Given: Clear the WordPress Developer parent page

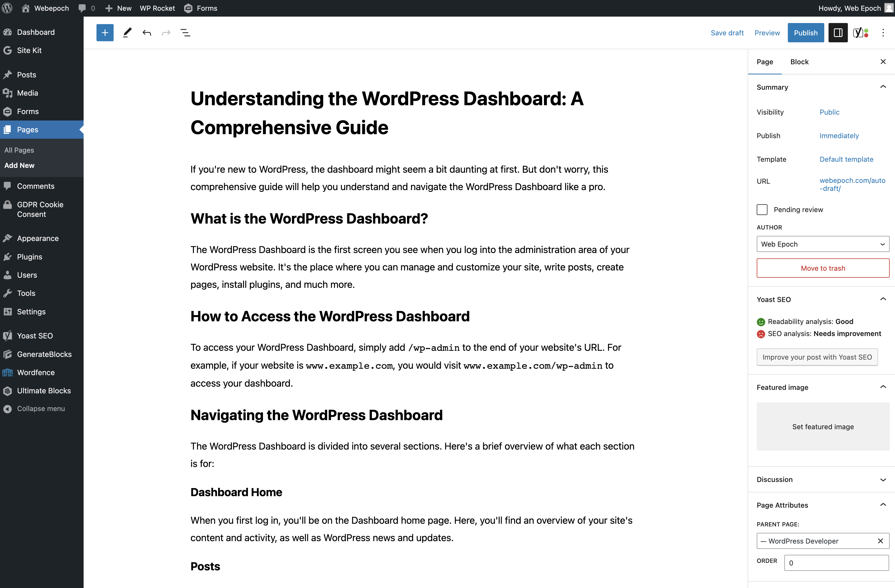Looking at the screenshot, I should tap(880, 541).
